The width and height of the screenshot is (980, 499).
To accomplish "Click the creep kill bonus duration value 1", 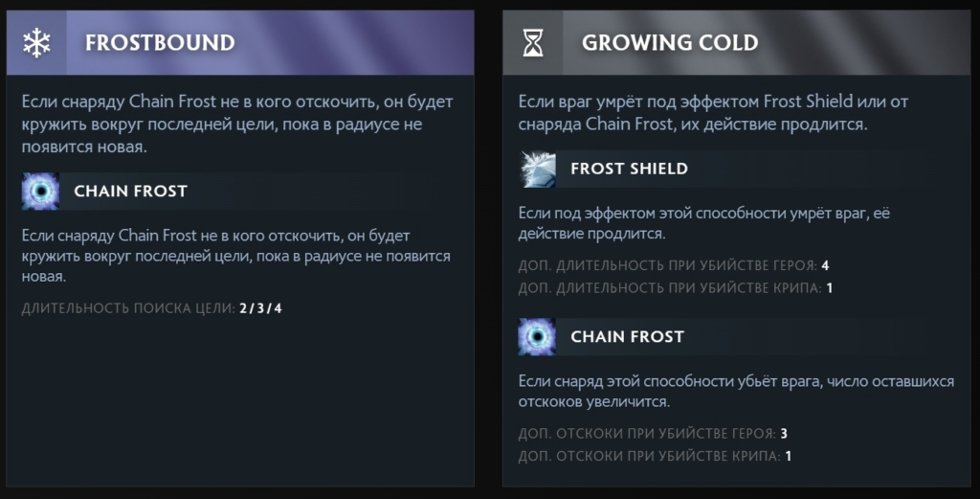I will (829, 287).
